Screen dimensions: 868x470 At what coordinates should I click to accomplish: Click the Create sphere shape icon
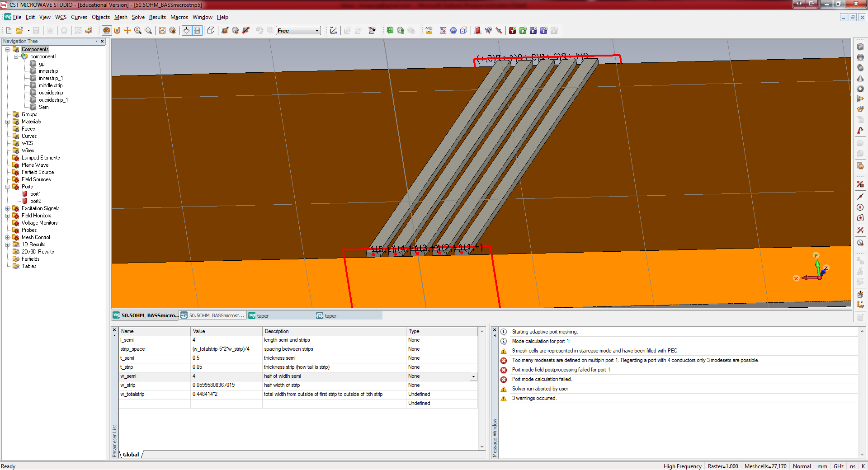pyautogui.click(x=860, y=57)
